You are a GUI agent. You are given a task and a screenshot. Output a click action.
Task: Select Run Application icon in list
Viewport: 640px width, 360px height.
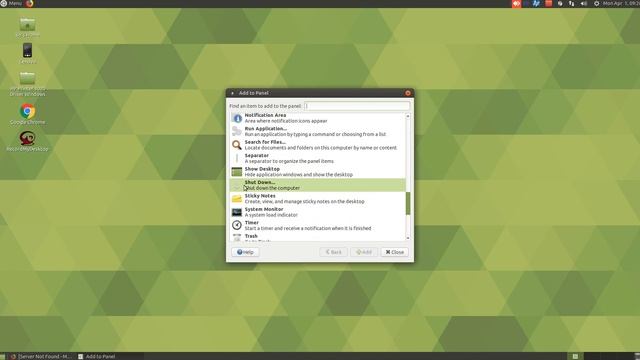(x=237, y=131)
